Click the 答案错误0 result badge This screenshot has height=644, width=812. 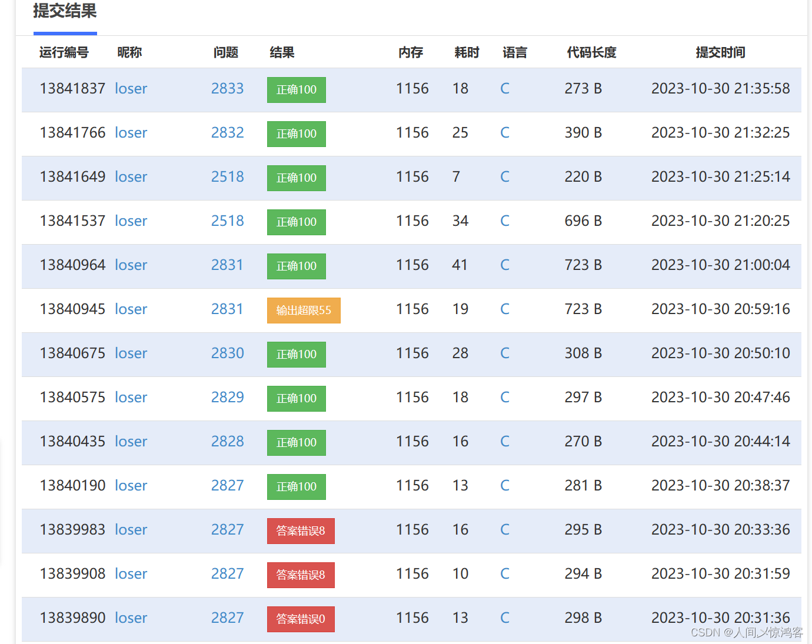pos(301,619)
